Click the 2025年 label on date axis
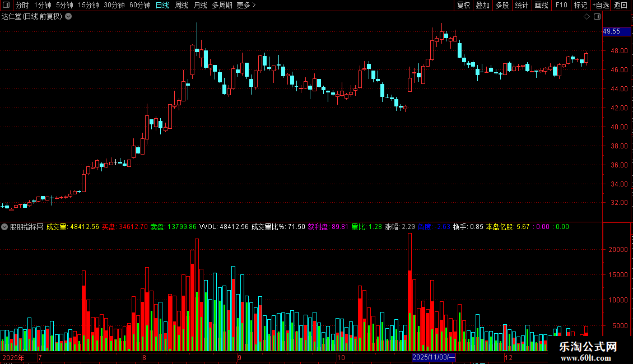The image size is (633, 364). (x=13, y=357)
